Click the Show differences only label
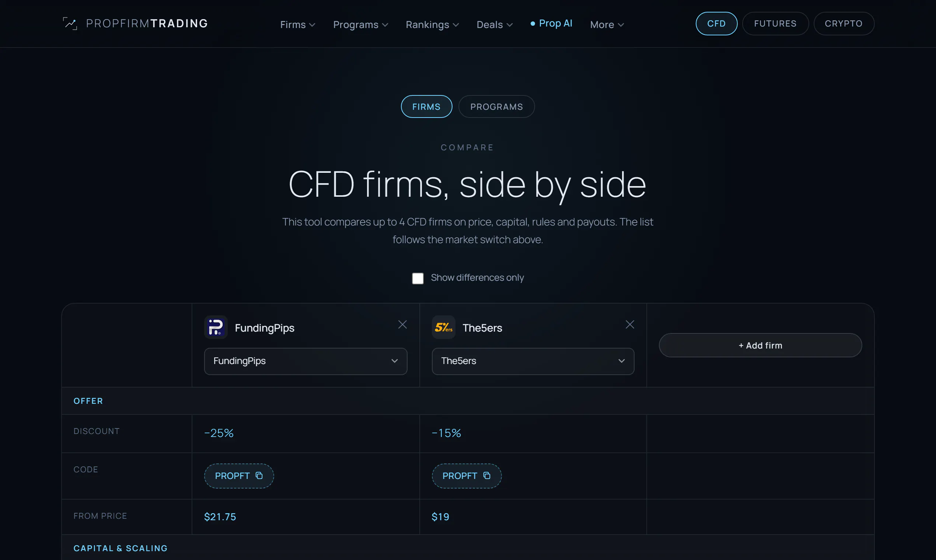 (478, 277)
